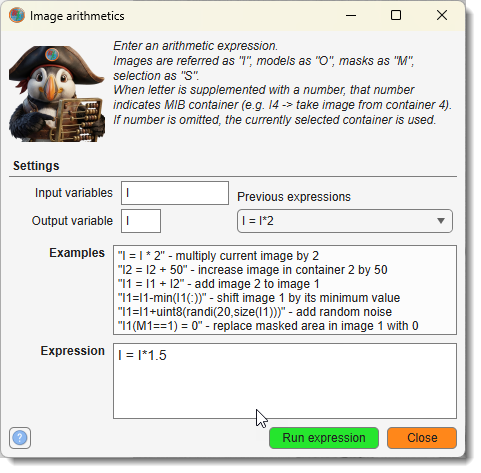
Task: Minimize the Image arithmetics window
Action: tap(351, 15)
